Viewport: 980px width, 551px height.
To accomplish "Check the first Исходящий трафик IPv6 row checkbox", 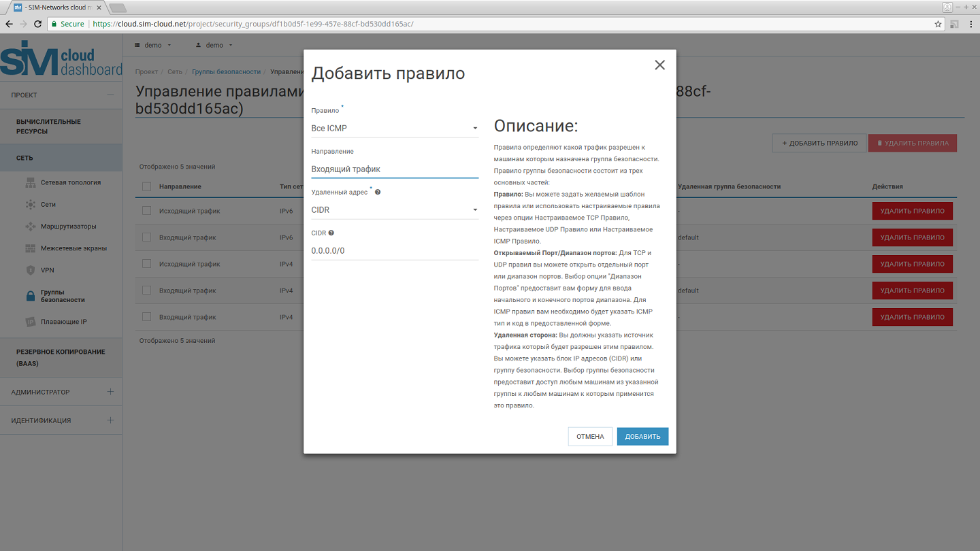I will point(146,211).
